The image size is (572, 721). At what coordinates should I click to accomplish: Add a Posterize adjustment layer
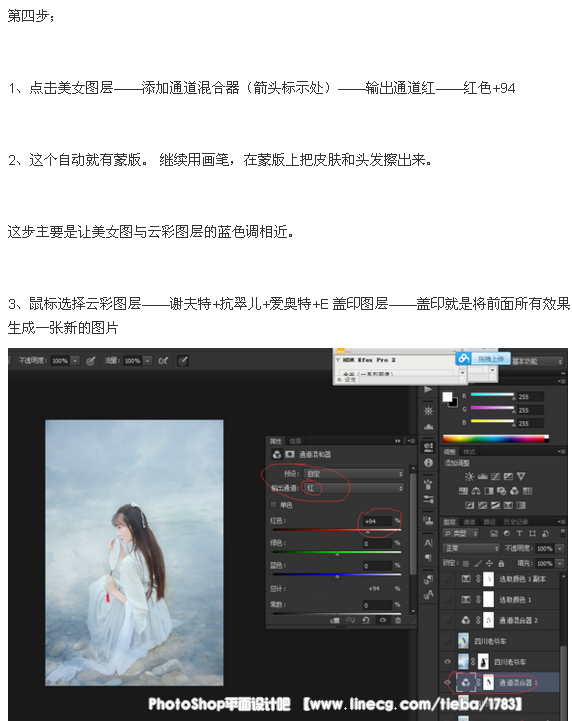tap(482, 505)
